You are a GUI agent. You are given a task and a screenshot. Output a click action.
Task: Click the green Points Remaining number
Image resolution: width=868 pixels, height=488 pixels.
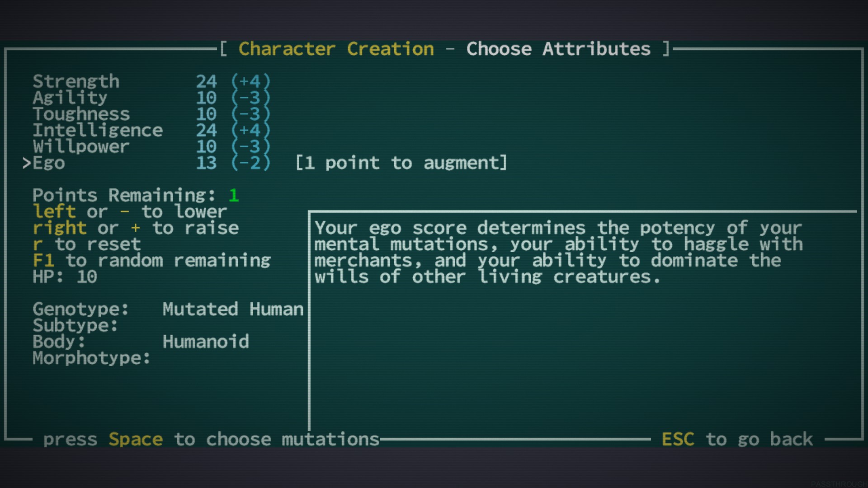pos(233,196)
